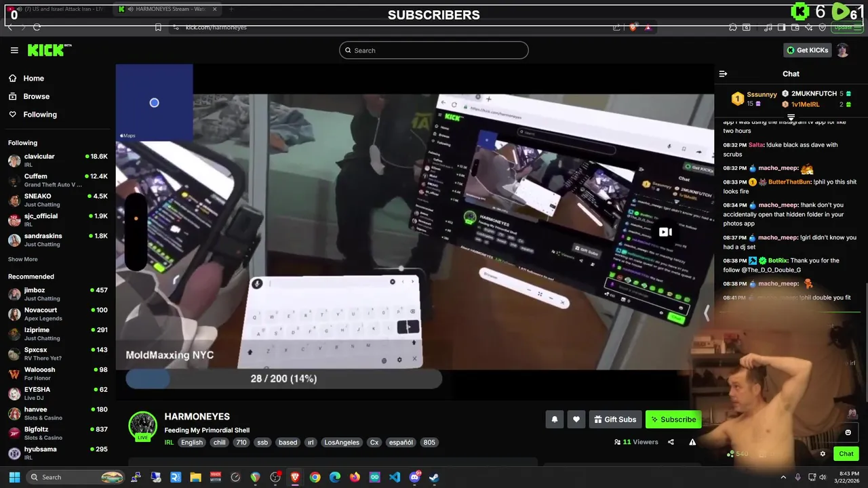This screenshot has width=868, height=488.
Task: Click the green Subscribe button
Action: (x=673, y=420)
